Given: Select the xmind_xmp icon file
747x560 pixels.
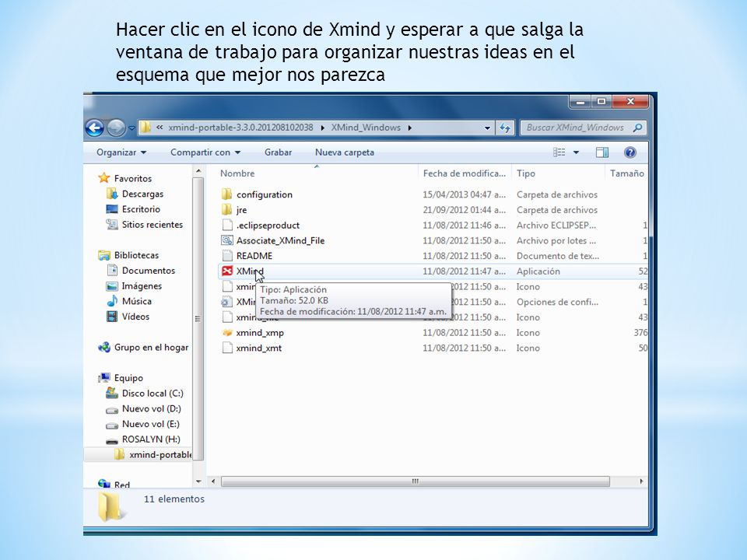Looking at the screenshot, I should (x=227, y=332).
